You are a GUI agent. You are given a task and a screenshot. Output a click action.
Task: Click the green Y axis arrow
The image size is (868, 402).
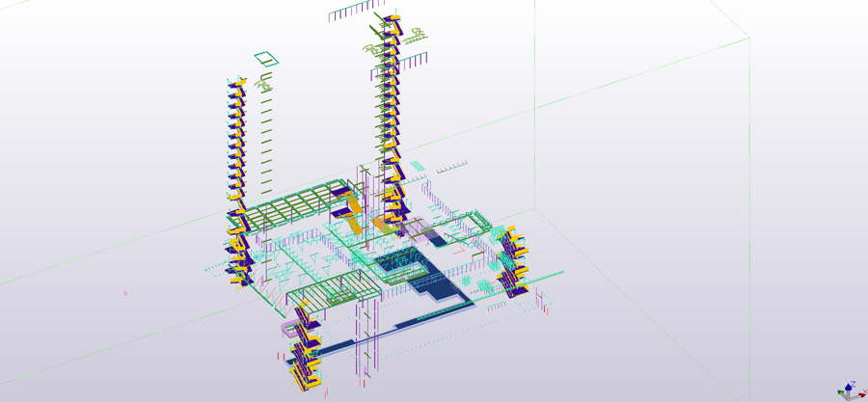[842, 393]
